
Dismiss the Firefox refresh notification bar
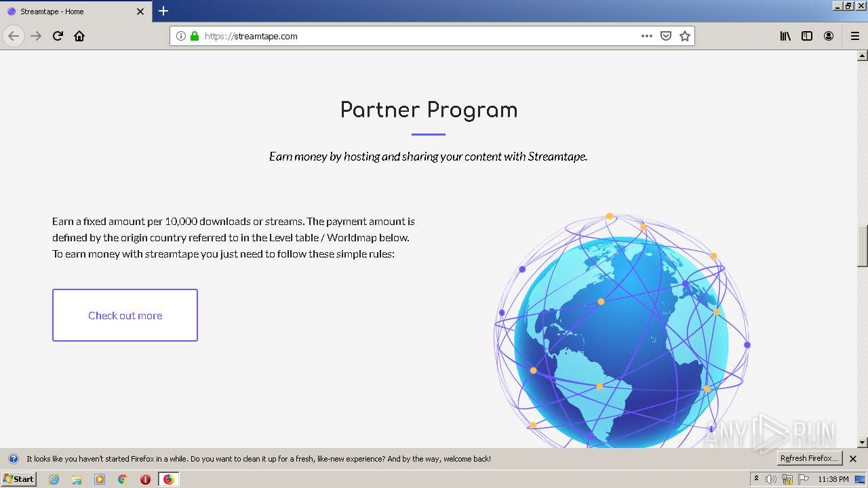click(853, 459)
